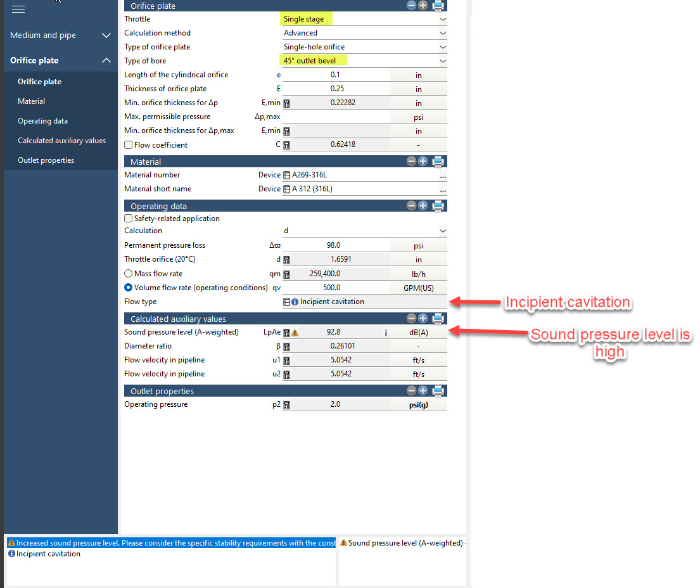Open Operating data in the sidebar
The image size is (700, 588).
tap(42, 121)
